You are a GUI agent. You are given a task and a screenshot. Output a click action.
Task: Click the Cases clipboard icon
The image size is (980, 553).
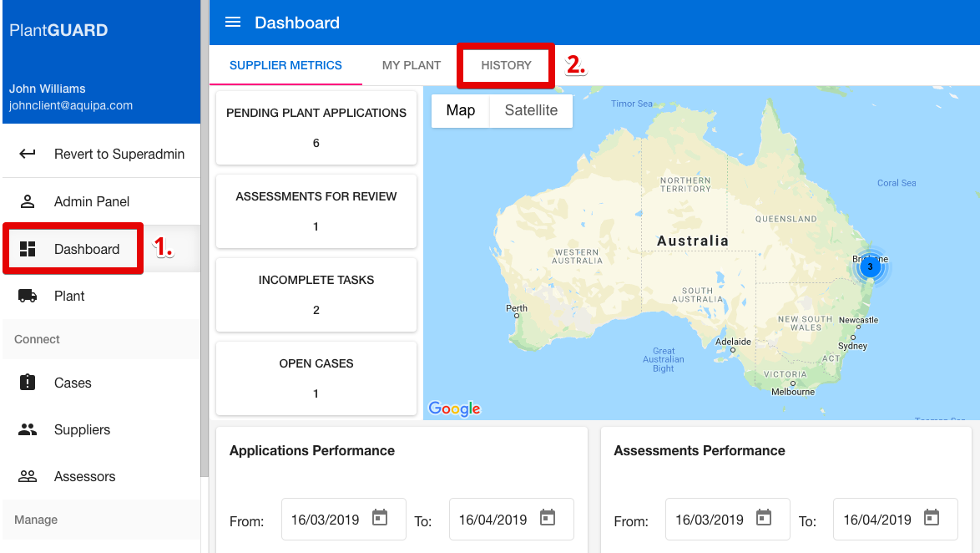click(28, 383)
